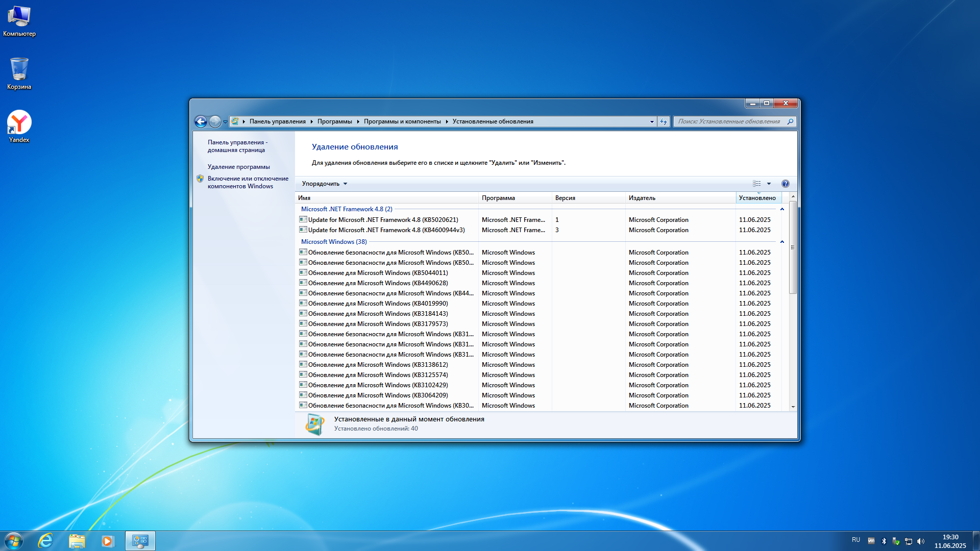This screenshot has height=551, width=980.
Task: Open the view options dropdown arrow
Action: 769,184
